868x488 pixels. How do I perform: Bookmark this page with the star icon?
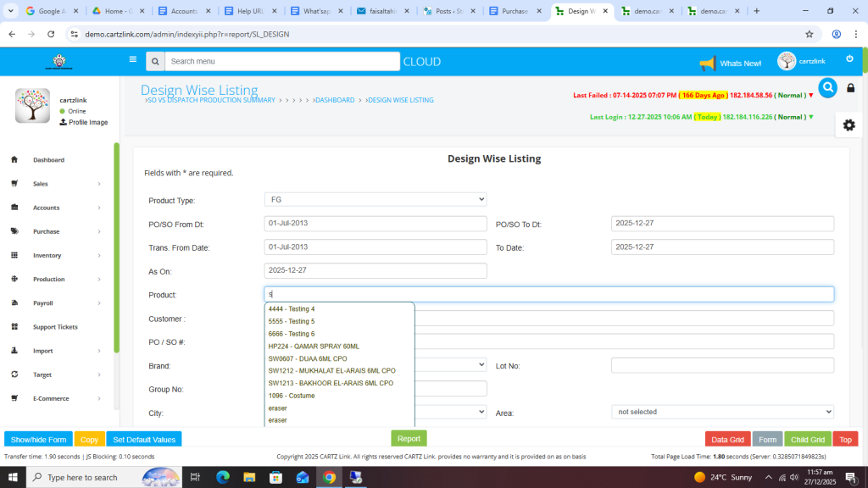[809, 34]
